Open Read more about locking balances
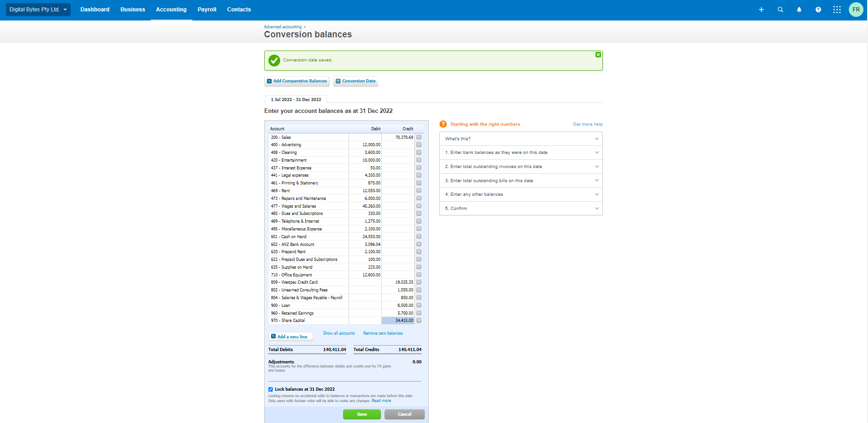 coord(381,401)
